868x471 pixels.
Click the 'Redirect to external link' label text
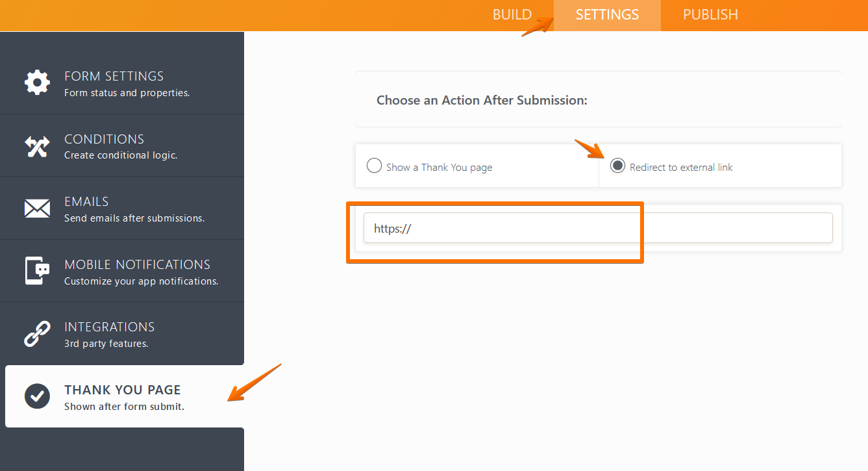(681, 168)
